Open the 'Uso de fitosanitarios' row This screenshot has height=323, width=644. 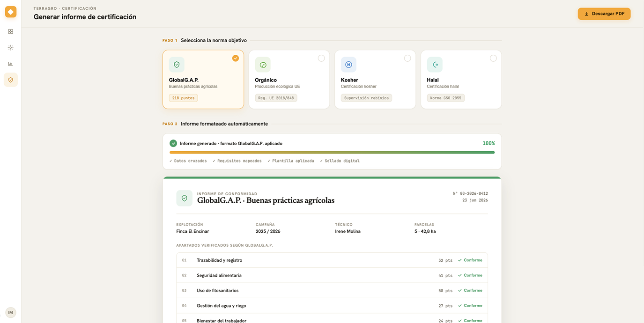click(332, 290)
